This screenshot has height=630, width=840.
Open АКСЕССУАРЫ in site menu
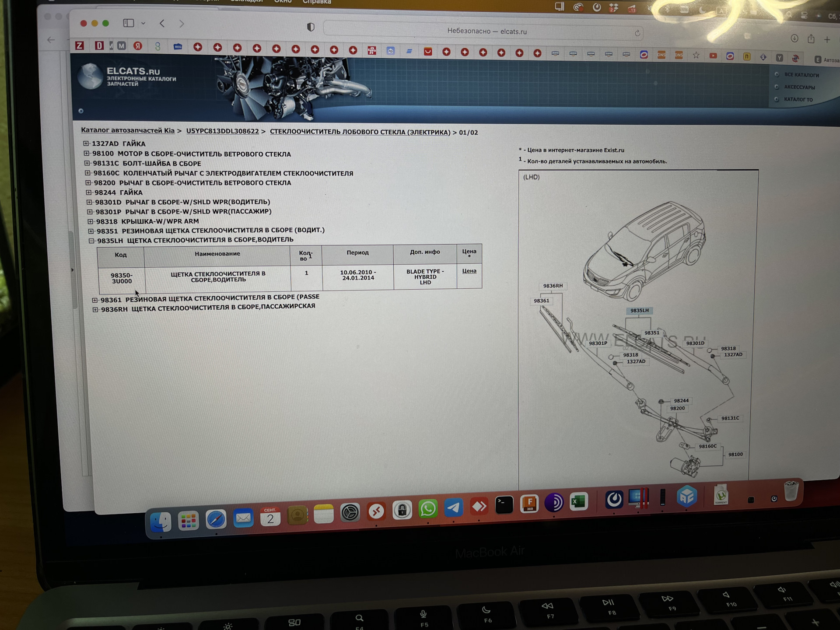(799, 87)
